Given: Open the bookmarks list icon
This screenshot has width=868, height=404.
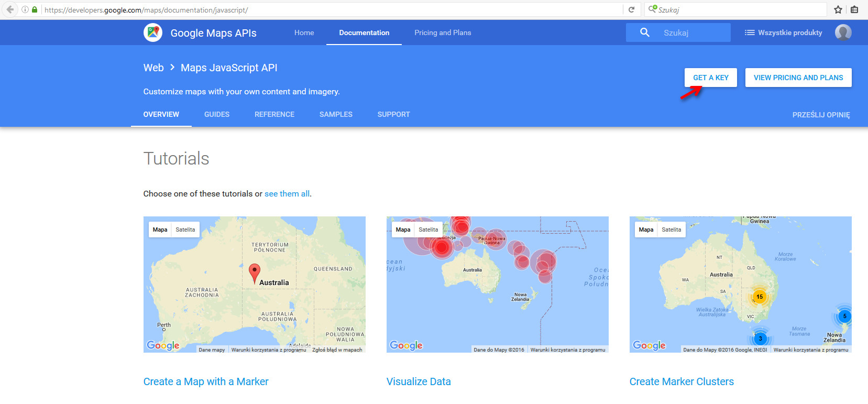Looking at the screenshot, I should [854, 9].
